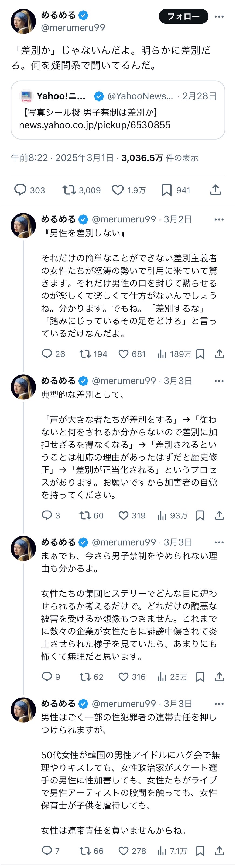This screenshot has height=868, width=236.
Task: Open more menu on March 2 reply
Action: [219, 219]
